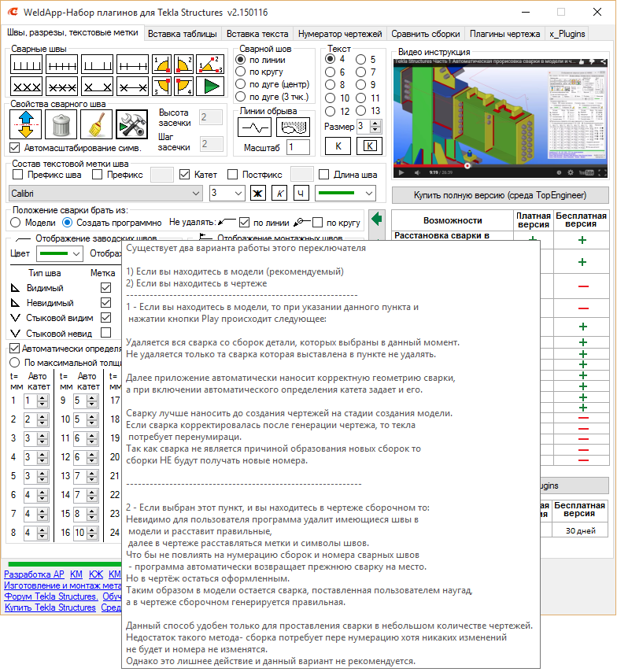Click the trash can delete icon
Viewport: 617px width, 672px height.
(x=61, y=124)
